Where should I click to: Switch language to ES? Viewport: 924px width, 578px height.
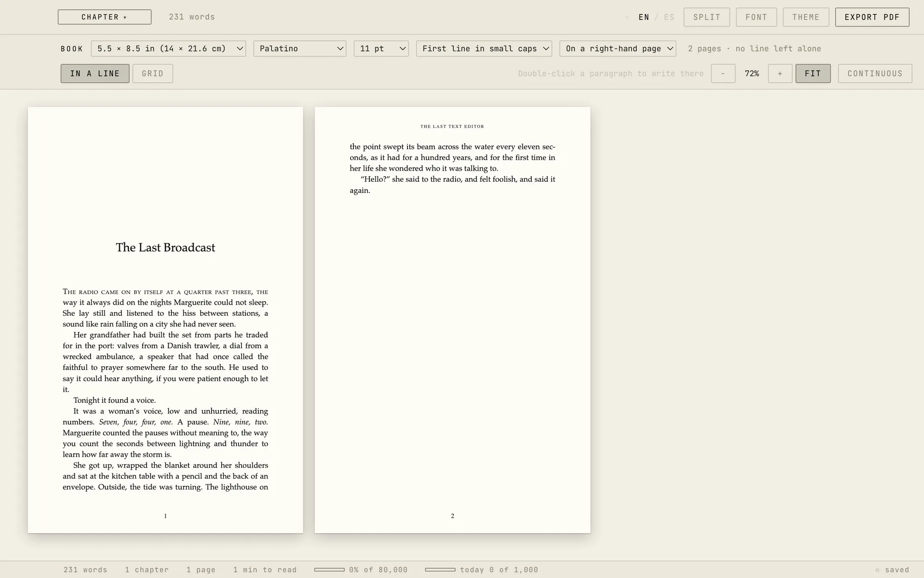click(x=669, y=17)
